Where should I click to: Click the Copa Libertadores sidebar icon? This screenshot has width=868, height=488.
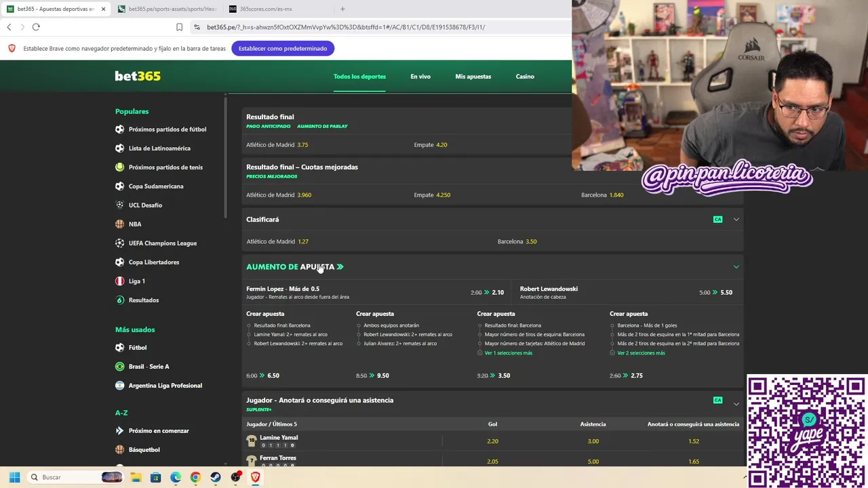pyautogui.click(x=120, y=262)
